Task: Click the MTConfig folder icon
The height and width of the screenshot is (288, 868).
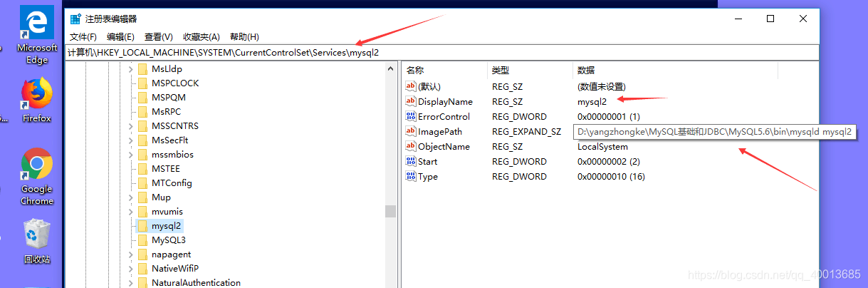Action: [x=142, y=183]
